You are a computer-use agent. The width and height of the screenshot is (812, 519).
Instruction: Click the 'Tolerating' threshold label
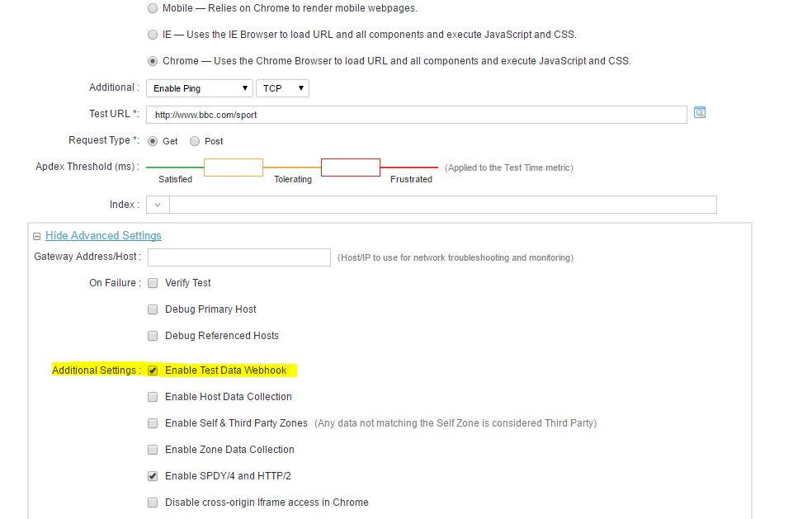[x=293, y=179]
